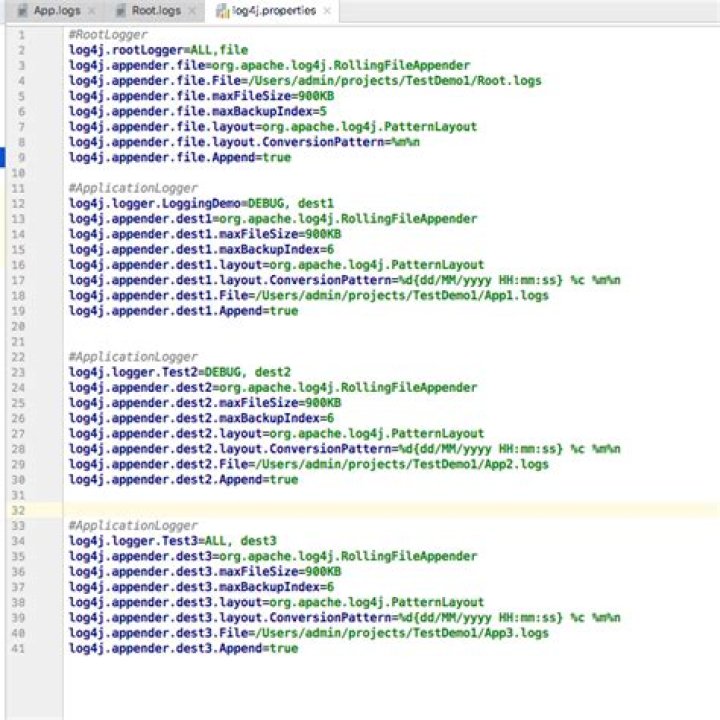The width and height of the screenshot is (720, 720).
Task: Click line log4j.appender.dest3.maxFileSize=900KB
Action: 205,572
